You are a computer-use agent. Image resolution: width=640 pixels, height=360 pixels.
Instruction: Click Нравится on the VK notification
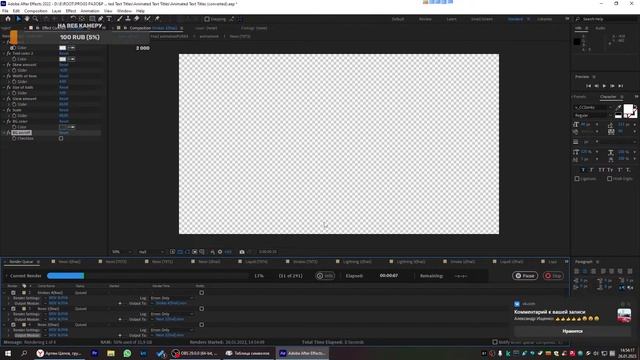click(x=572, y=331)
